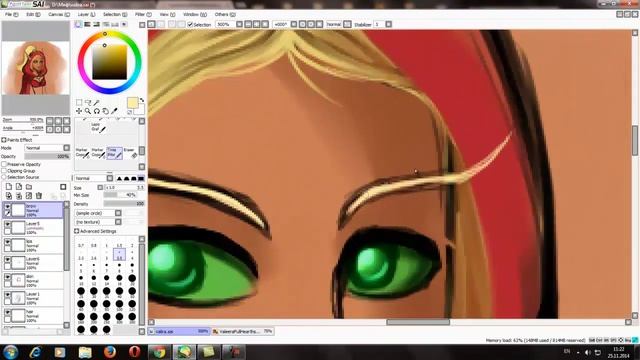Create a new layer folder
Image resolution: width=640 pixels, height=360 pixels.
(29, 187)
